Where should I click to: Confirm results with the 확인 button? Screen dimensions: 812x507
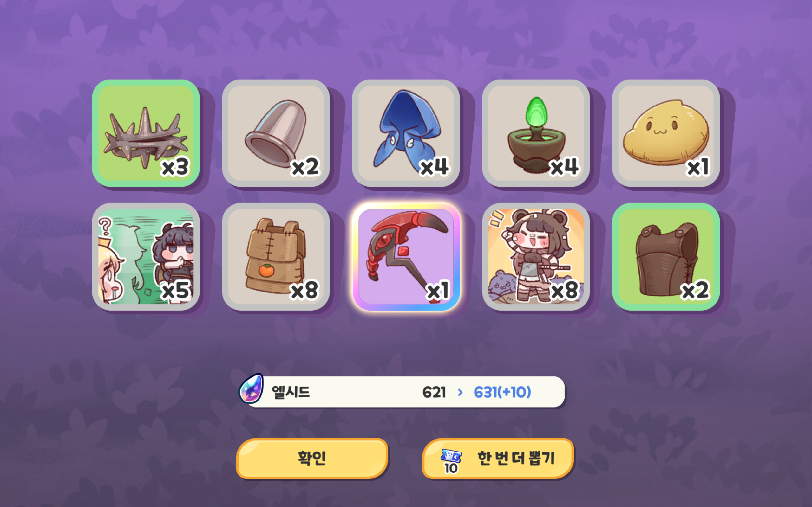pos(312,458)
